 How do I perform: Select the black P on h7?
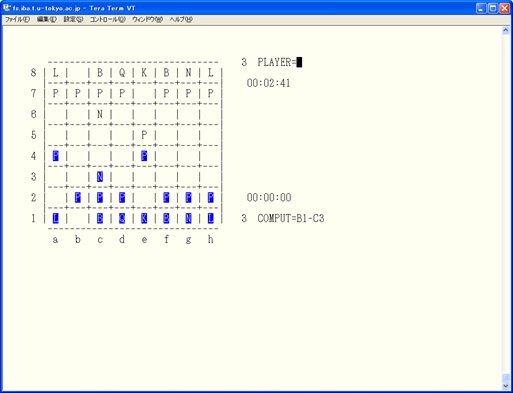[210, 93]
